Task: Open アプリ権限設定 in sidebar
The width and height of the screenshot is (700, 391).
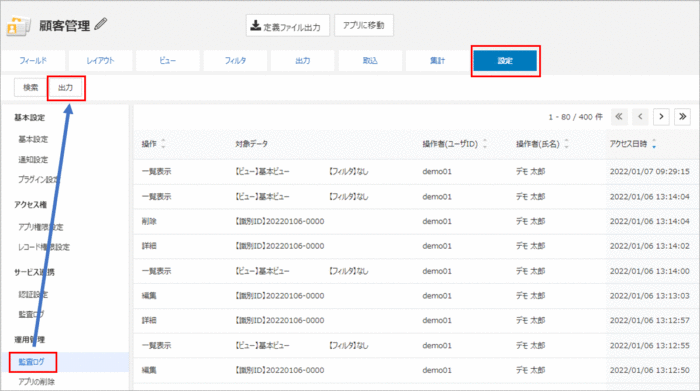Action: (x=41, y=227)
